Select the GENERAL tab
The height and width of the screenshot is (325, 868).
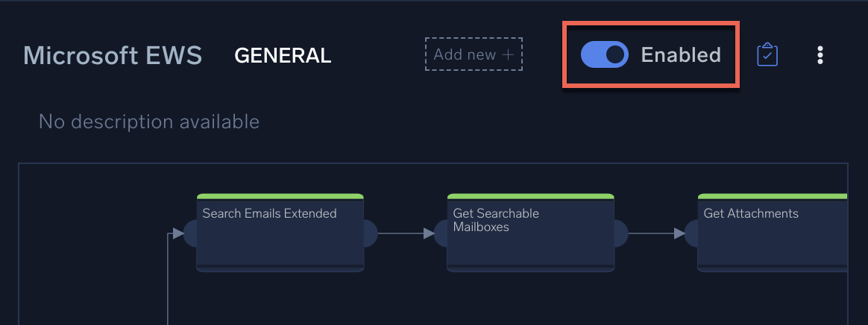(x=283, y=55)
